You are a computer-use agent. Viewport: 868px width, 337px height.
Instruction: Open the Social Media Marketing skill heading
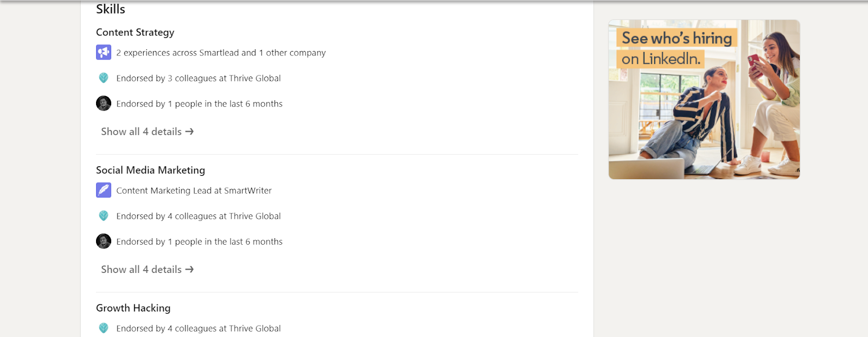point(150,170)
